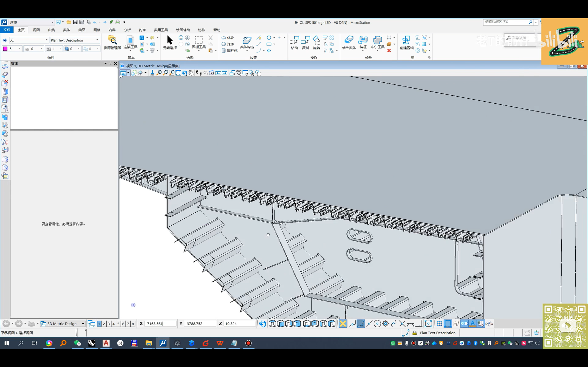Image resolution: width=588 pixels, height=367 pixels.
Task: Click the red delete element X icon
Action: [x=389, y=51]
